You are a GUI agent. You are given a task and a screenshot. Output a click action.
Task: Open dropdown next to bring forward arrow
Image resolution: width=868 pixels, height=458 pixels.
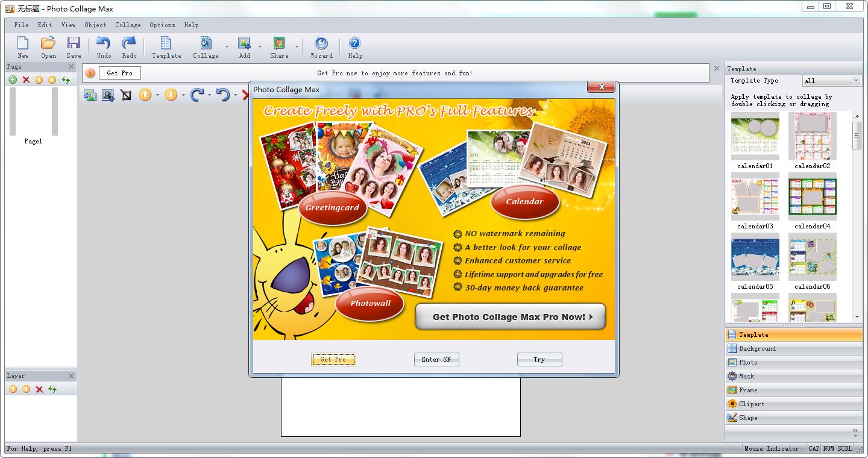pos(157,95)
